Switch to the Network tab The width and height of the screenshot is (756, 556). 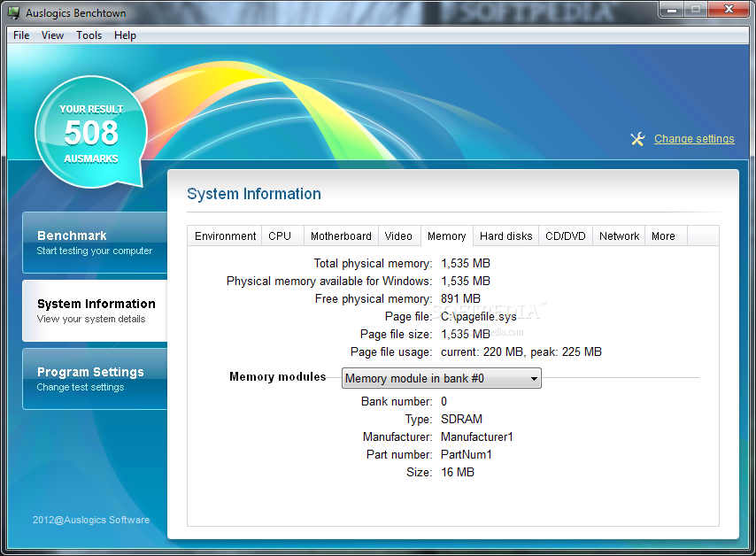(619, 236)
